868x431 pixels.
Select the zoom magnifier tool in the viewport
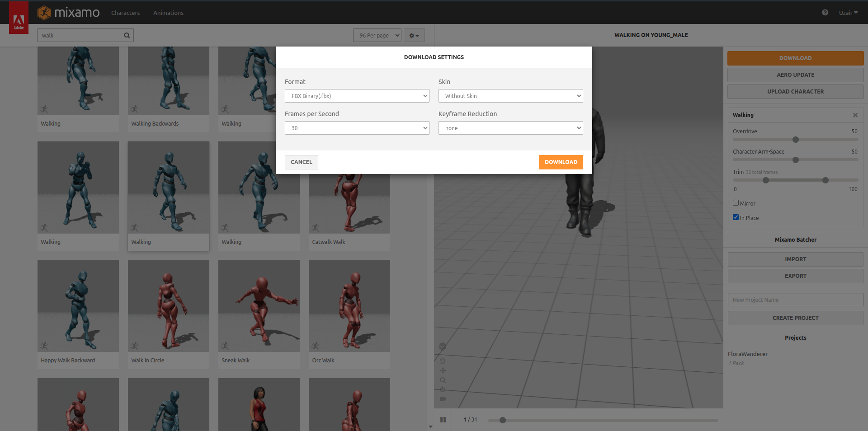click(443, 380)
